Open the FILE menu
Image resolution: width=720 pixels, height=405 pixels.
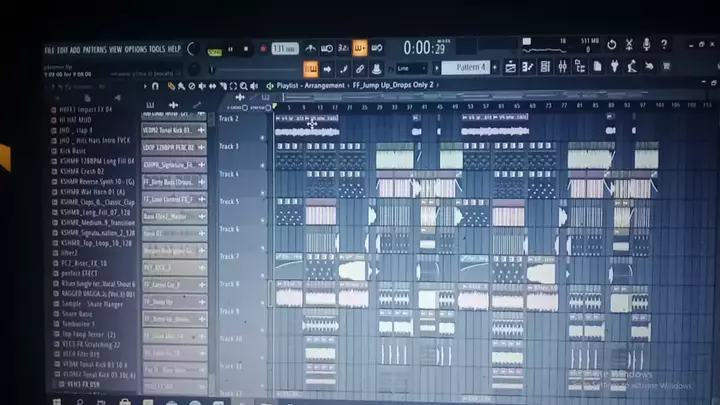click(49, 49)
